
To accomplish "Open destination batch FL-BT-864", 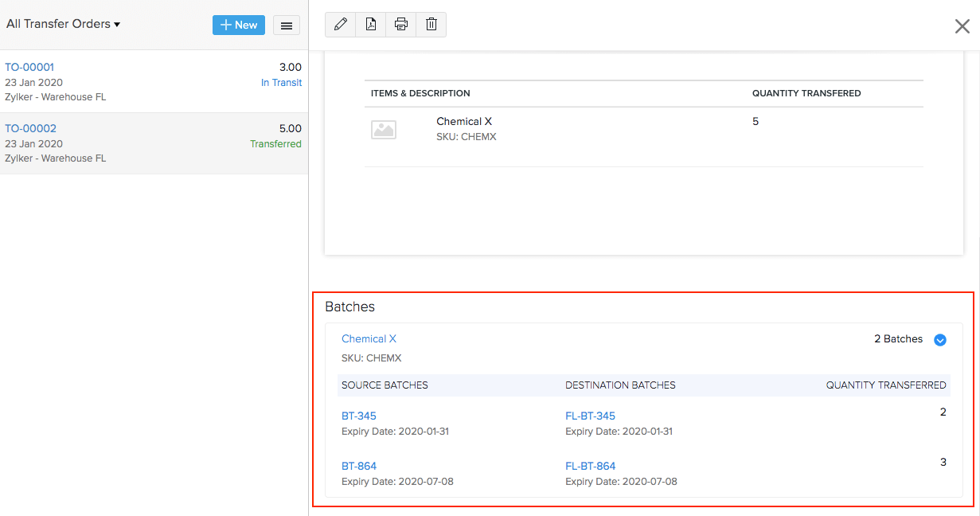I will pos(590,466).
